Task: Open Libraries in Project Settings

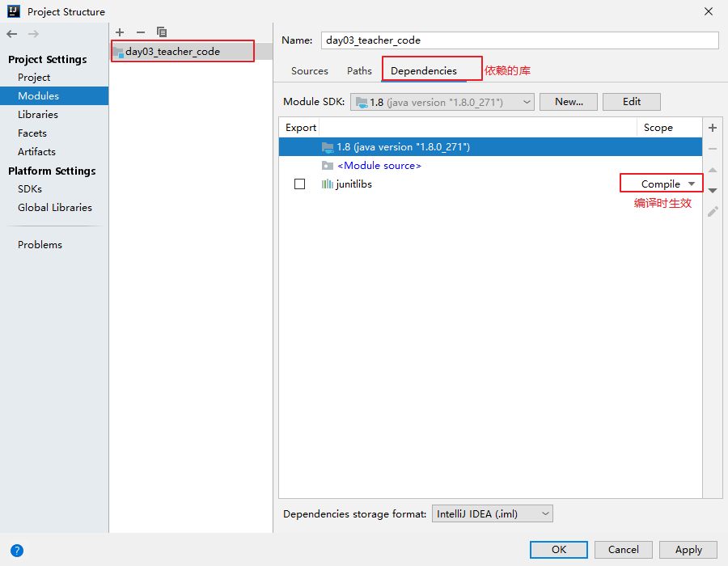Action: pos(38,114)
